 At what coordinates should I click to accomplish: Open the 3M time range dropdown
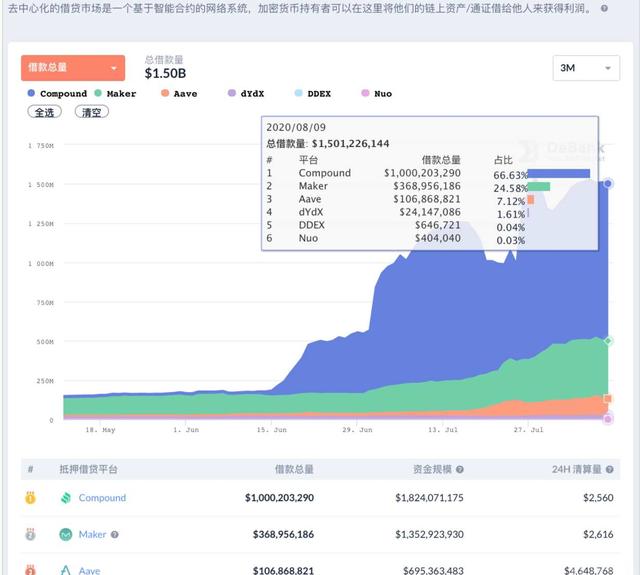[x=586, y=68]
